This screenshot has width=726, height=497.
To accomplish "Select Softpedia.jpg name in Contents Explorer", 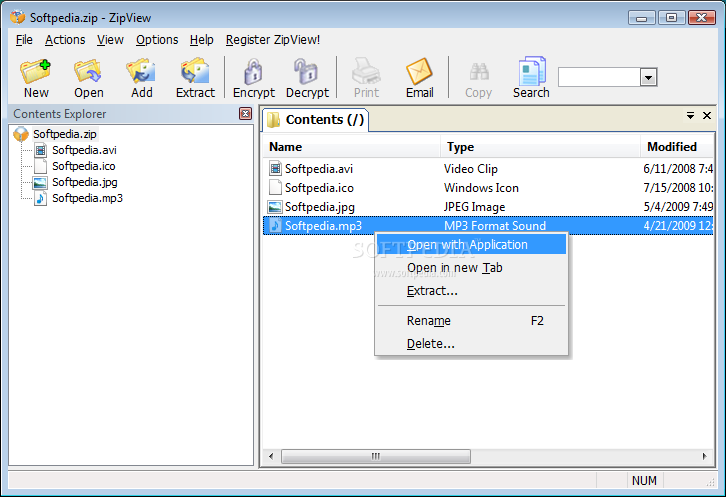I will point(85,182).
